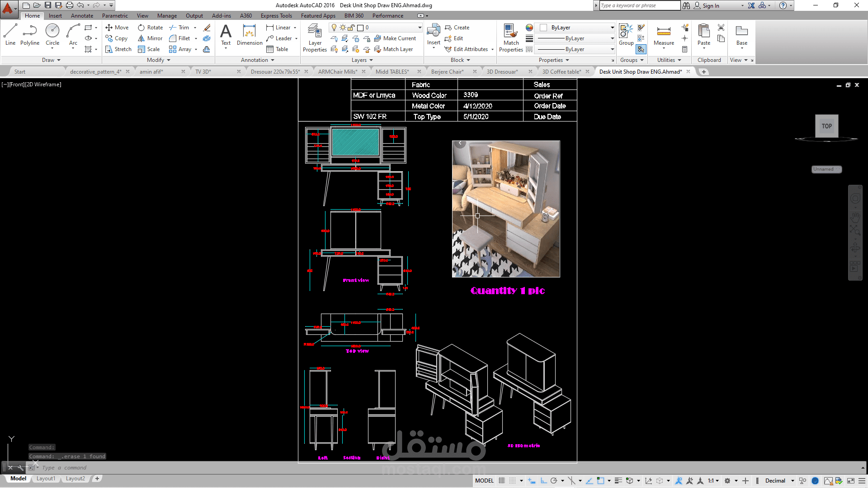Select the Measure utility

point(664,35)
